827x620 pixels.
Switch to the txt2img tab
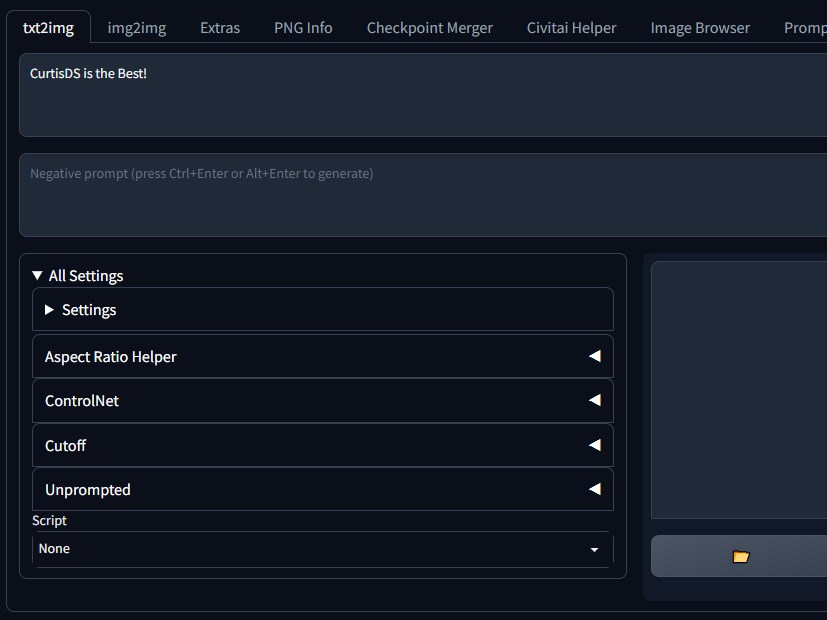[x=49, y=27]
